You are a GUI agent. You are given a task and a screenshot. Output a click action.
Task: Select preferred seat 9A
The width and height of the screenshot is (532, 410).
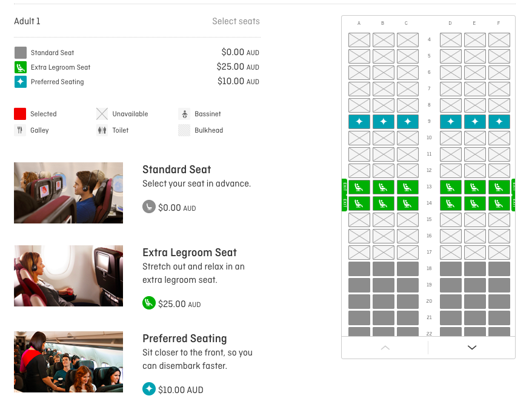[359, 121]
